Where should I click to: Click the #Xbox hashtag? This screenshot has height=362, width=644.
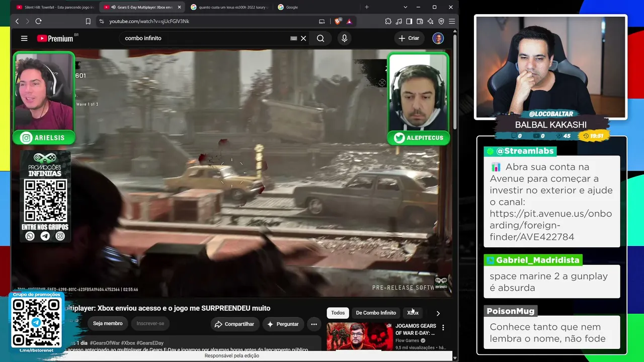[x=128, y=343]
